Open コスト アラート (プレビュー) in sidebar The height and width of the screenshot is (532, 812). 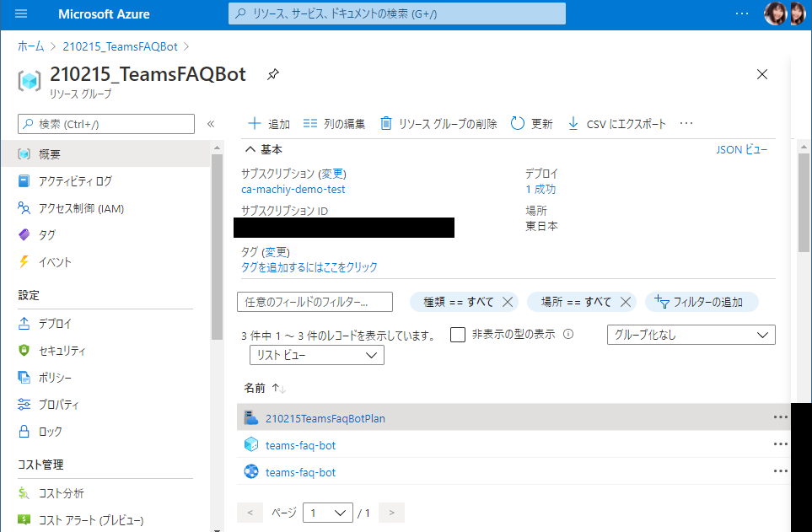coord(106,519)
